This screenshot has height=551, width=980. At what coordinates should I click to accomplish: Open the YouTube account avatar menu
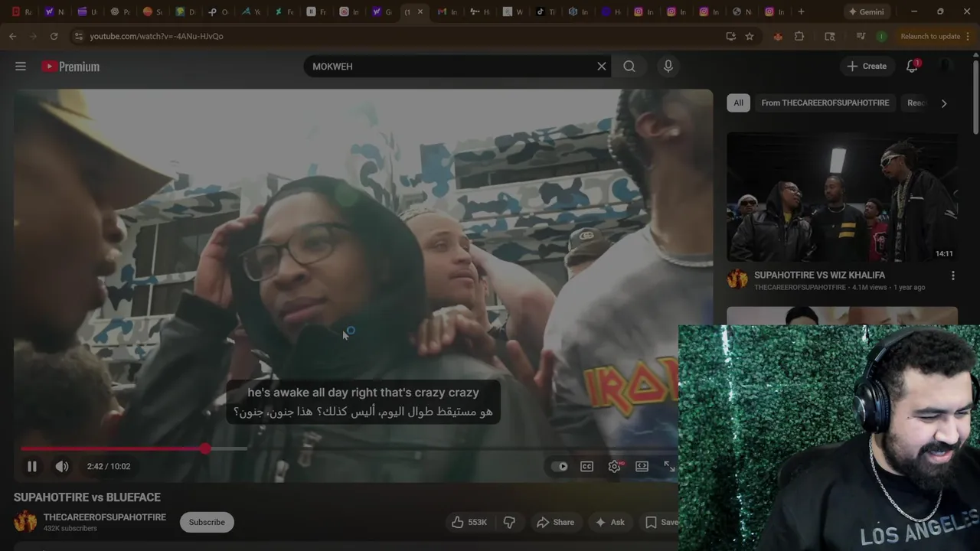(x=947, y=67)
